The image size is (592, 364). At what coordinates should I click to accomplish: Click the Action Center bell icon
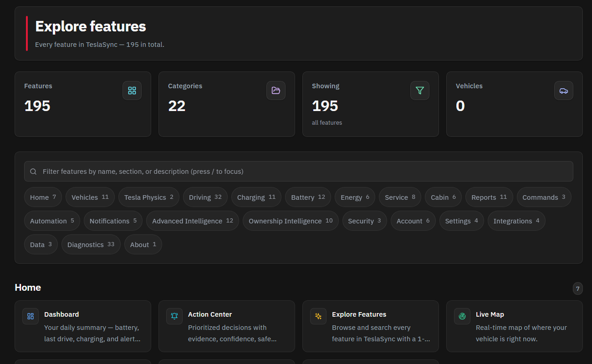point(174,316)
